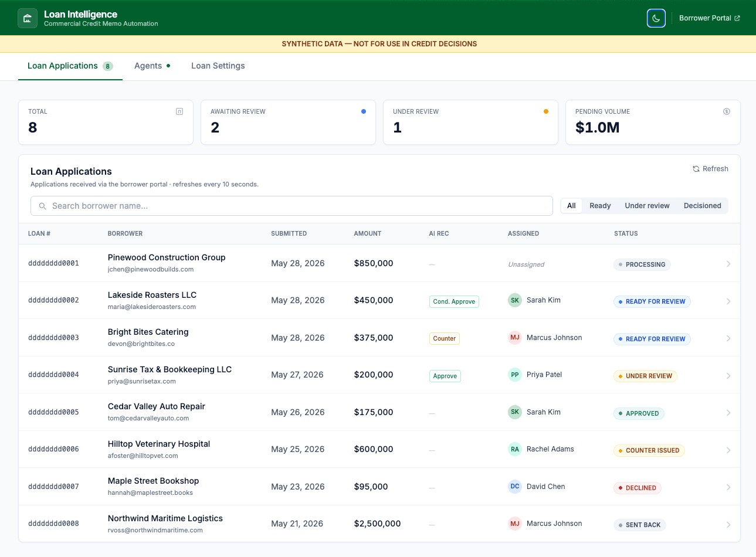Click the Unassigned label for Pinewood

pyautogui.click(x=526, y=264)
